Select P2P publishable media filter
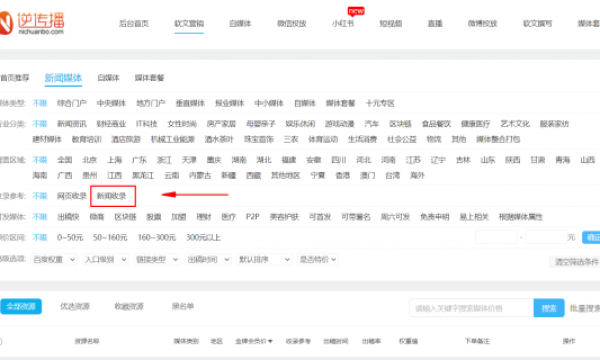600x360 pixels. [253, 217]
